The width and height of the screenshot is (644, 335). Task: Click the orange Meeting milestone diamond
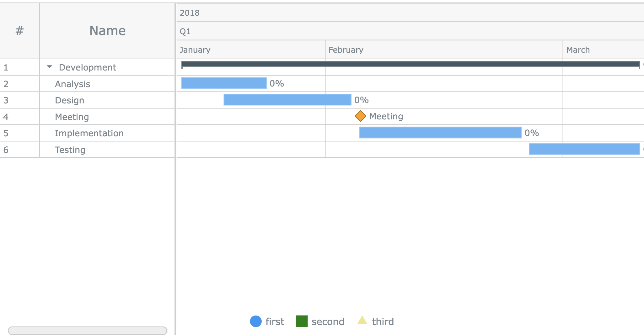point(360,116)
